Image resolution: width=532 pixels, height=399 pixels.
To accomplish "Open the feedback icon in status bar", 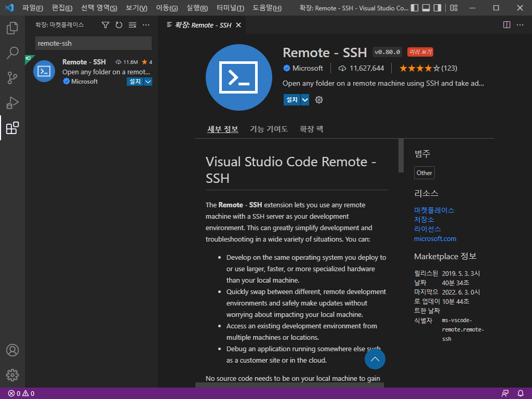I will pyautogui.click(x=505, y=394).
